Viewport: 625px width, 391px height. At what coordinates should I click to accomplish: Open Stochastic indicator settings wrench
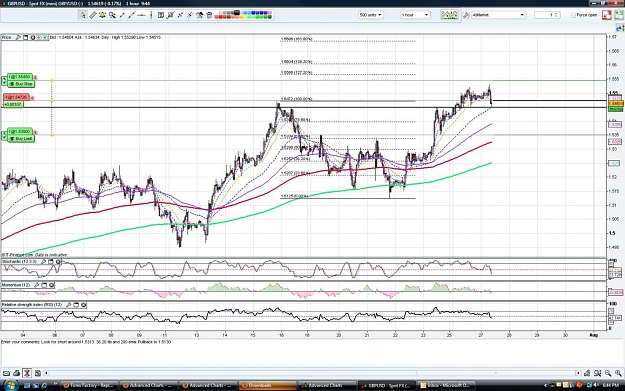[x=43, y=262]
